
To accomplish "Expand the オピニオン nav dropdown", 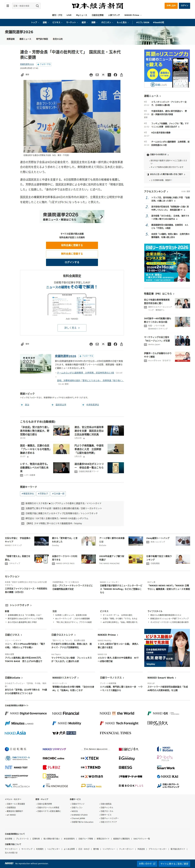I will [107, 23].
